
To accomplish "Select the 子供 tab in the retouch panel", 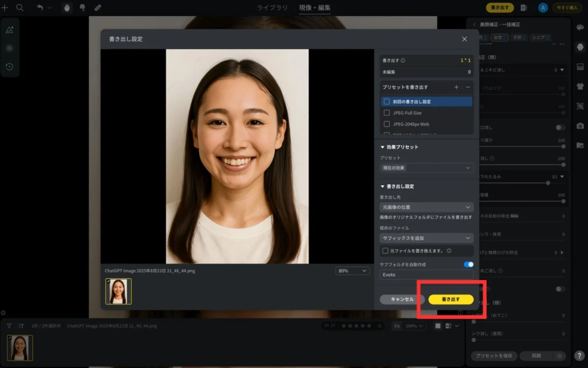I will click(x=518, y=37).
